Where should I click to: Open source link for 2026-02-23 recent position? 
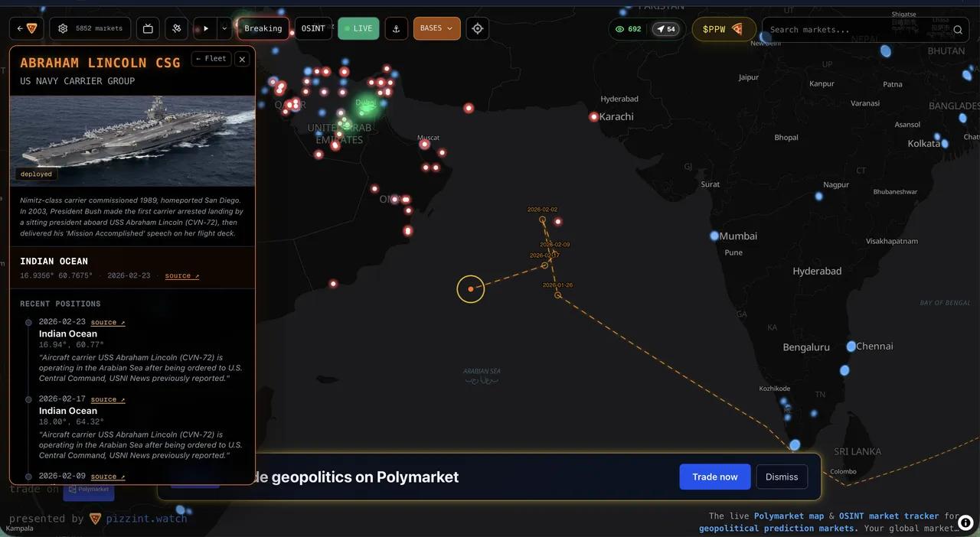[x=108, y=322]
